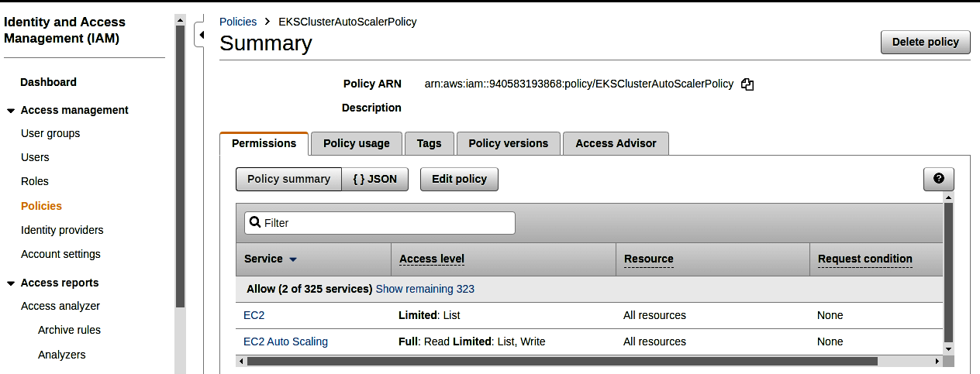Select the policy ARN text
Viewport: 980px width, 374px height.
[x=578, y=84]
